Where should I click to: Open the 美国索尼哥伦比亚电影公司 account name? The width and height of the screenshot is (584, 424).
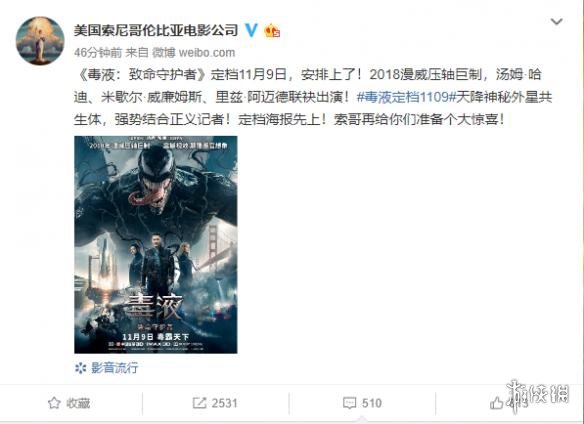click(x=156, y=30)
